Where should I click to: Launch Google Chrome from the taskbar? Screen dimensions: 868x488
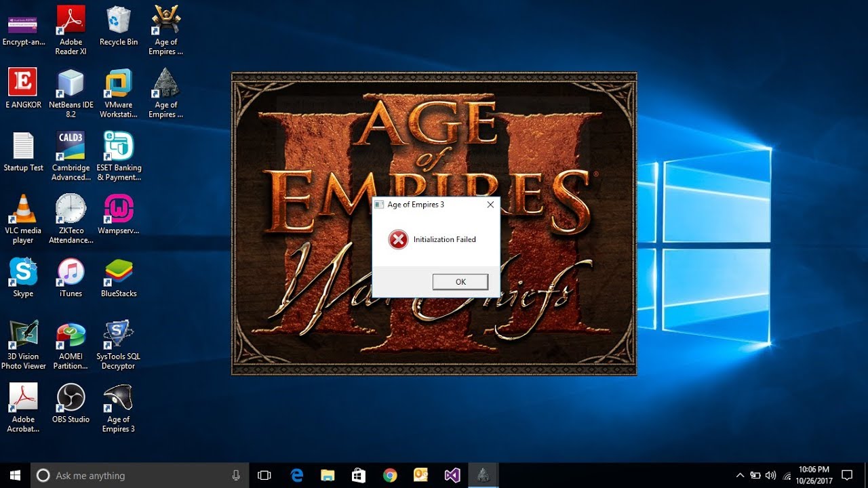pos(390,475)
